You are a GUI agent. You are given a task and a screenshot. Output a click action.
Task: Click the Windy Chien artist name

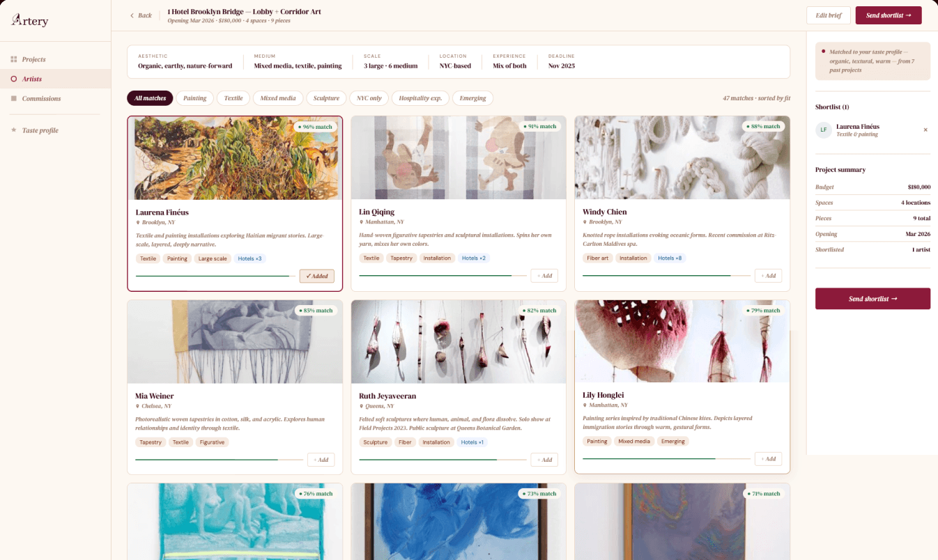[605, 212]
